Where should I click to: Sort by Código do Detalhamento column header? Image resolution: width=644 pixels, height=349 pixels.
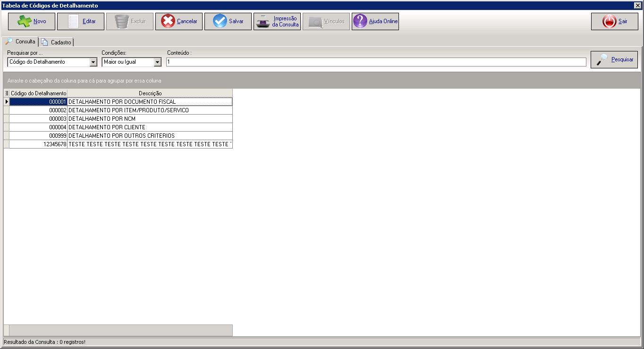coord(39,93)
